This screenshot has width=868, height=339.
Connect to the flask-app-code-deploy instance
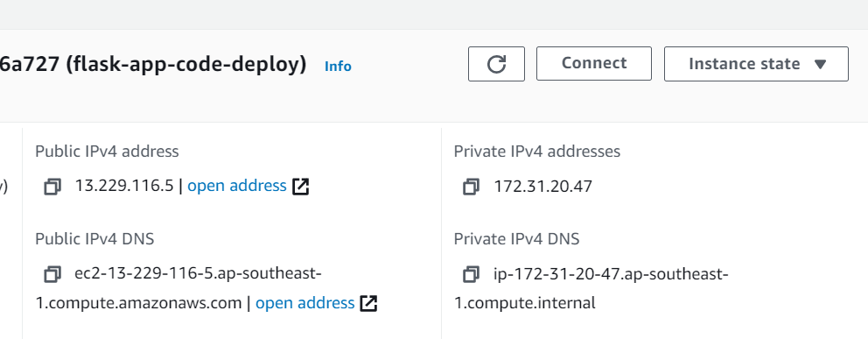[x=594, y=64]
